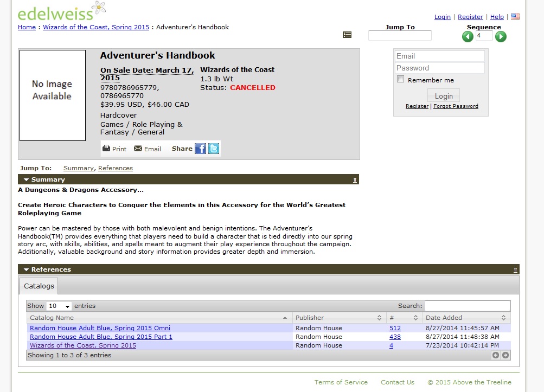544x392 pixels.
Task: Share on Facebook
Action: (200, 149)
